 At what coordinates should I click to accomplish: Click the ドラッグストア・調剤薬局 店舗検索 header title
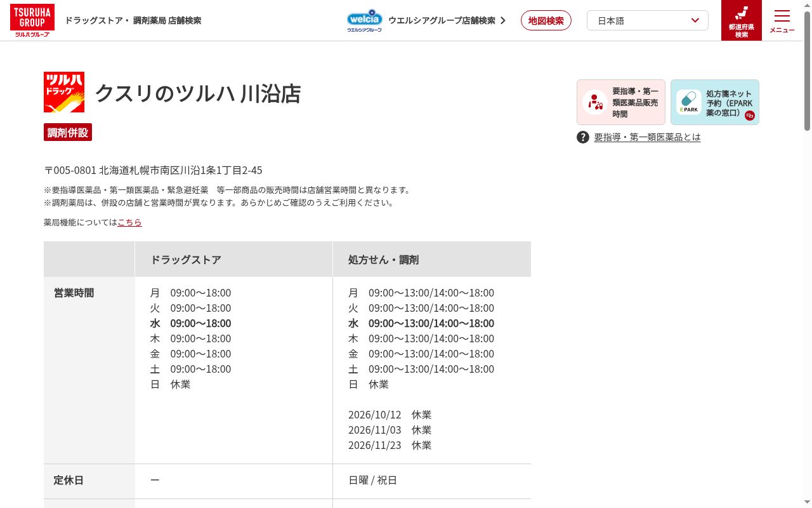tap(133, 20)
